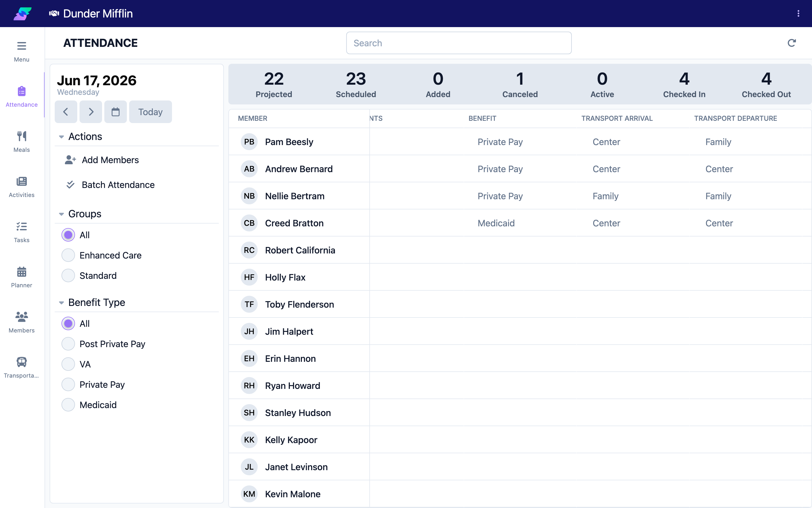Filter by Canceled count
Image resolution: width=812 pixels, height=508 pixels.
coord(520,84)
